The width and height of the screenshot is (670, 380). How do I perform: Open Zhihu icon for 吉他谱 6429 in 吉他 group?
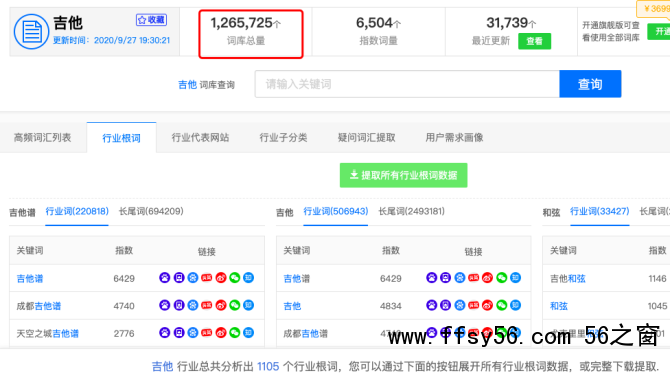point(516,278)
